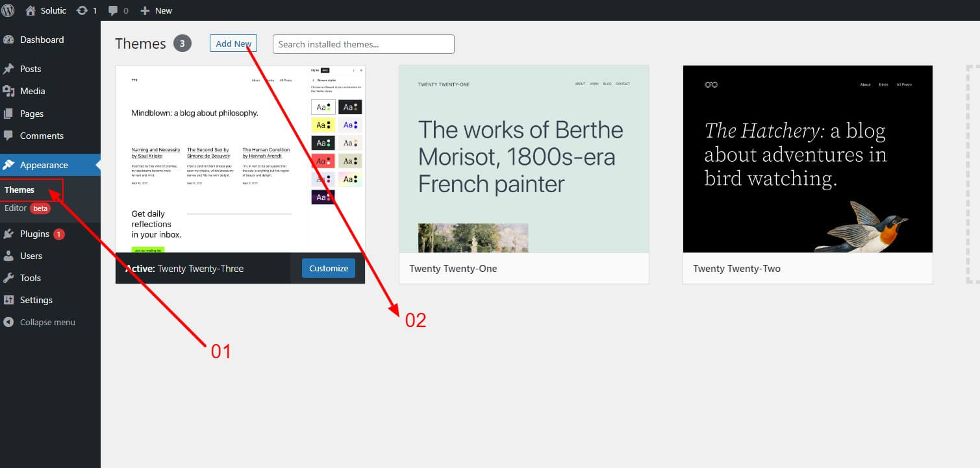Expand the Appearance menu section
980x468 pixels.
click(x=44, y=165)
